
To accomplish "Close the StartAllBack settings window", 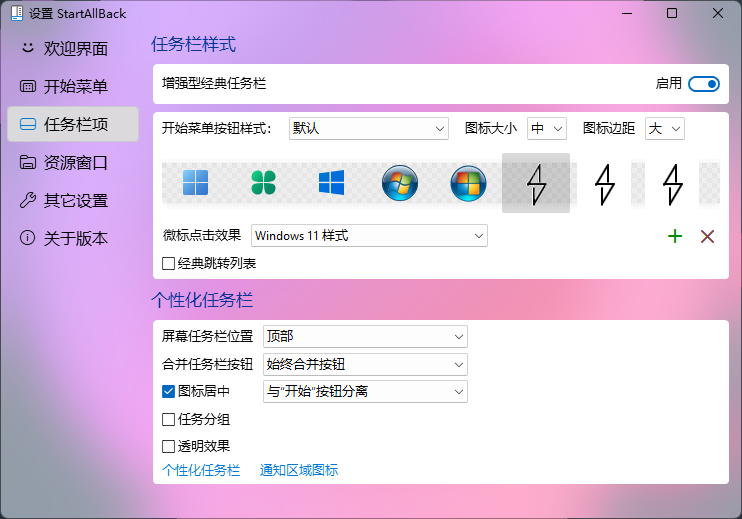I will click(x=717, y=13).
